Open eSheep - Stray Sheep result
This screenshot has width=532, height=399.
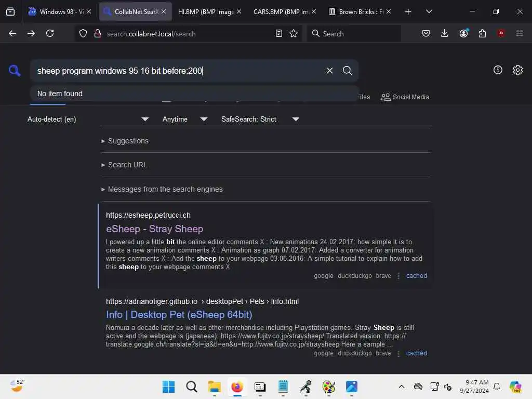pyautogui.click(x=154, y=229)
